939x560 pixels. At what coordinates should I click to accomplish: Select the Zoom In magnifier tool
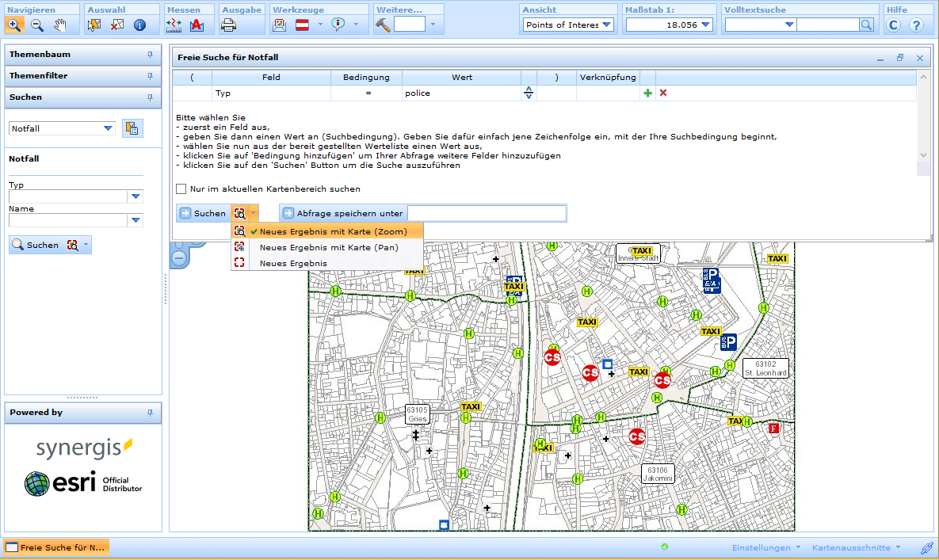point(16,25)
